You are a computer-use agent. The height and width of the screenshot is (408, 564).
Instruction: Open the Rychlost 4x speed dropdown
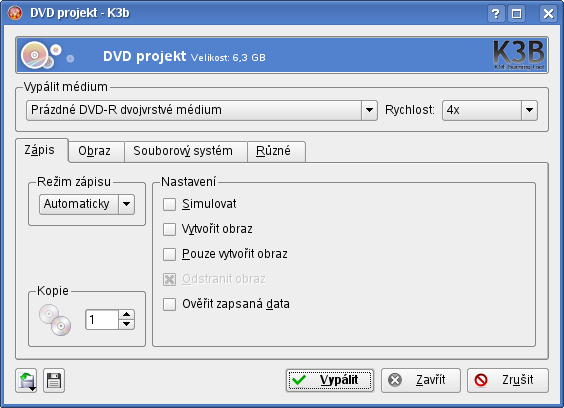click(490, 110)
